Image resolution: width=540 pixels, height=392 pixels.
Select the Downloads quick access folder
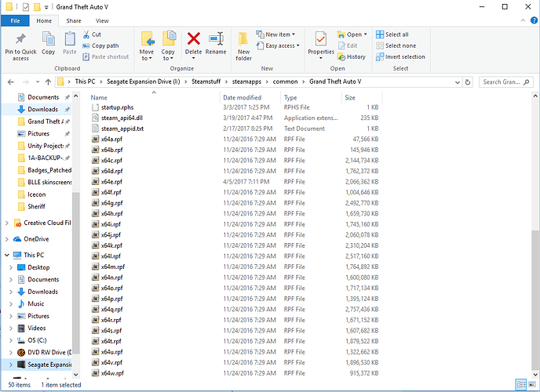[x=37, y=109]
